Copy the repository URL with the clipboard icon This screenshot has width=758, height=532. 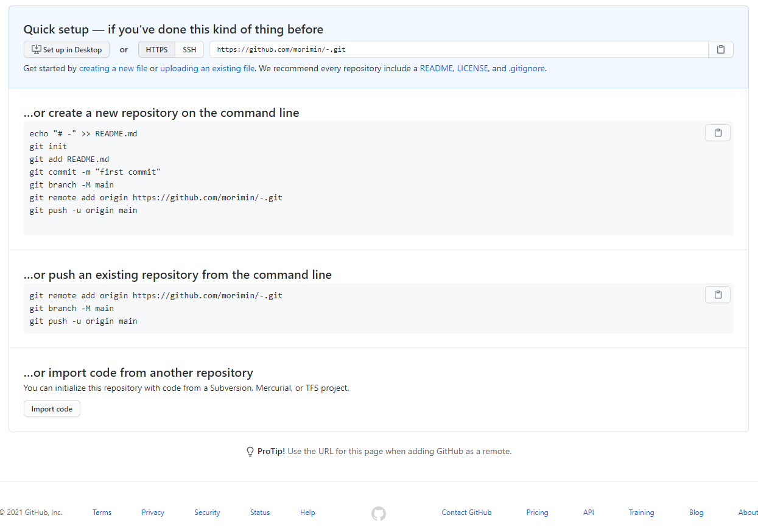tap(721, 49)
